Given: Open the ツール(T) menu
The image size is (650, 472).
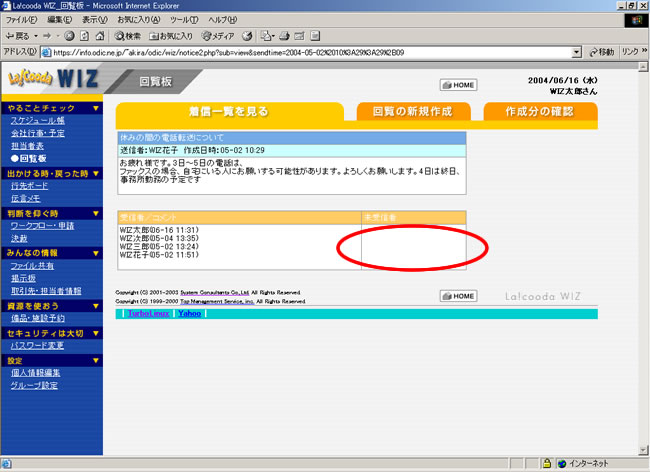Looking at the screenshot, I should tap(184, 19).
